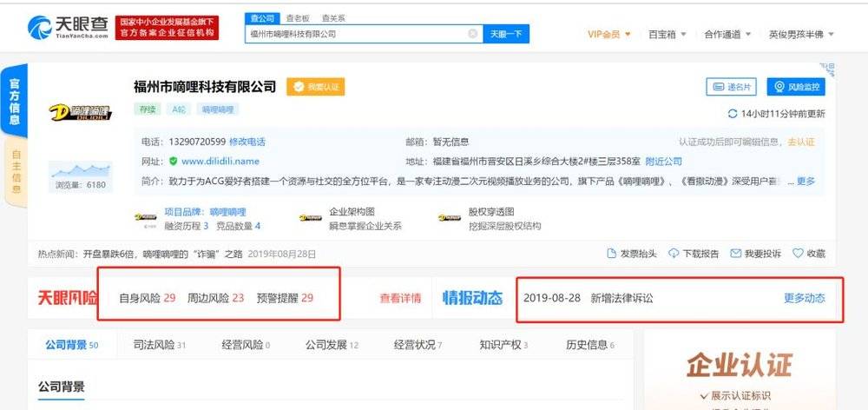Add company to favorites with 收藏 heart

coord(798,254)
